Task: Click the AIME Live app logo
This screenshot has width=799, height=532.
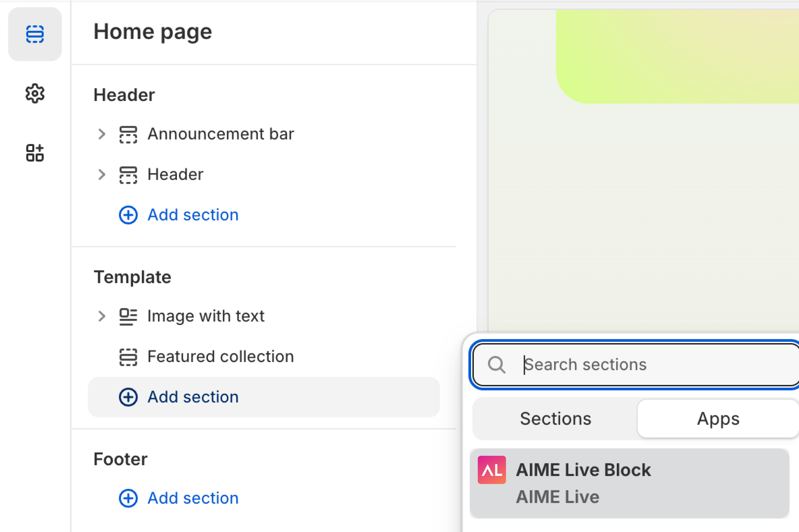Action: point(491,470)
